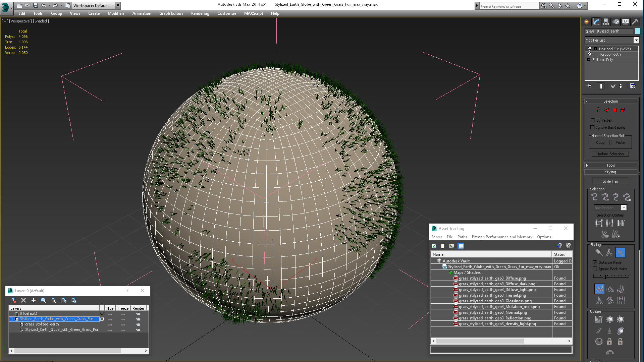Open the Modifier List dropdown
This screenshot has width=644, height=362.
[636, 40]
